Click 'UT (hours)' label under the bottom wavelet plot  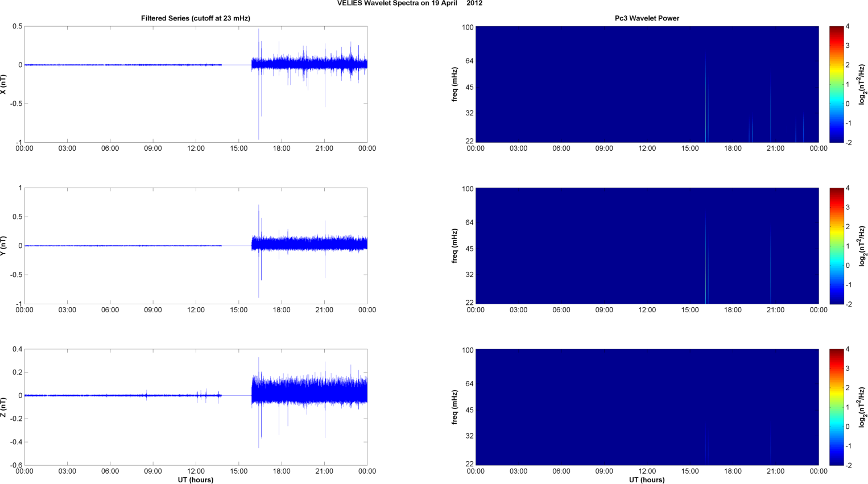[x=647, y=480]
